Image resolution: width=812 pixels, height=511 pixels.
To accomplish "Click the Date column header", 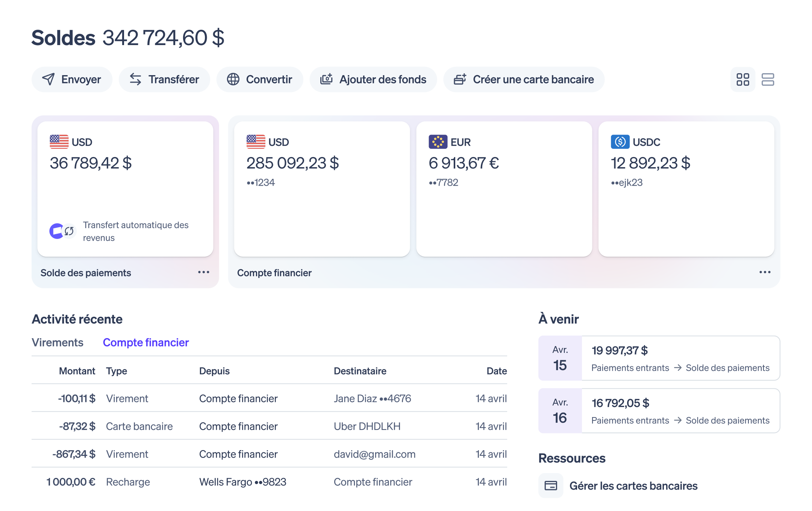I will point(497,371).
